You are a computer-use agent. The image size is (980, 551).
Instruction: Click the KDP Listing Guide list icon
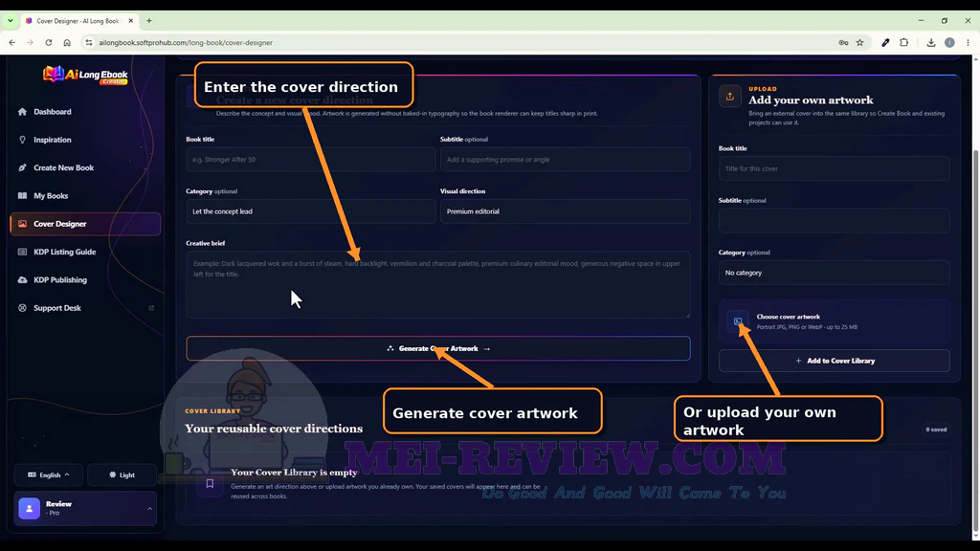point(23,252)
